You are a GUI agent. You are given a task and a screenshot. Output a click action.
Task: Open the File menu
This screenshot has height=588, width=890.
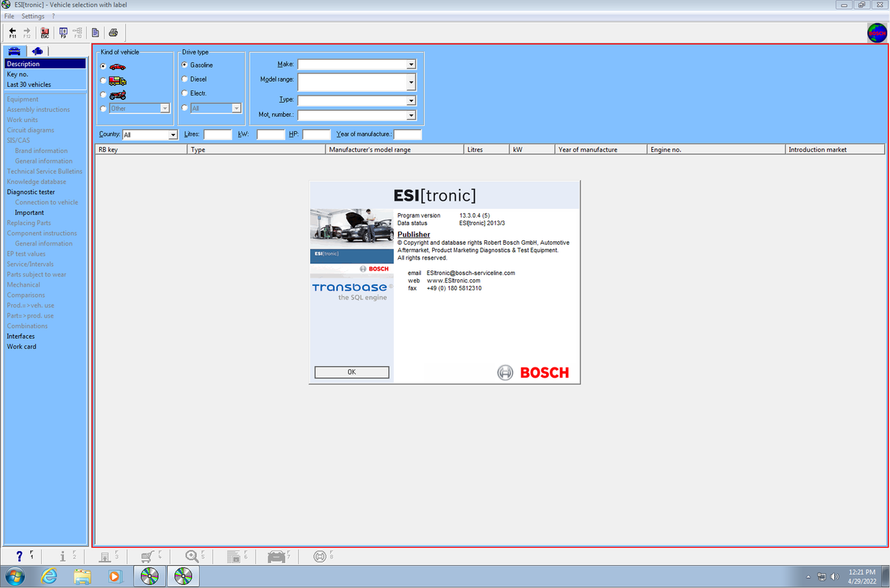pyautogui.click(x=10, y=16)
